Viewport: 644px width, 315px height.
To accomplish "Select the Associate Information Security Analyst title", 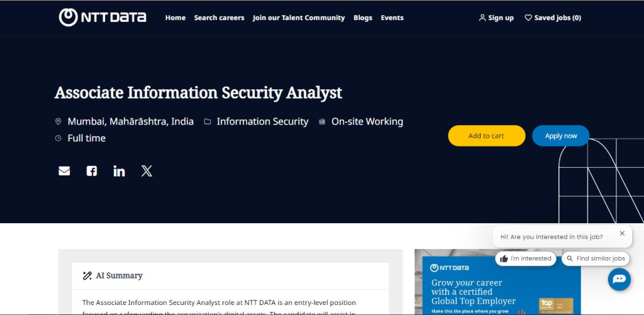I will coord(198,93).
